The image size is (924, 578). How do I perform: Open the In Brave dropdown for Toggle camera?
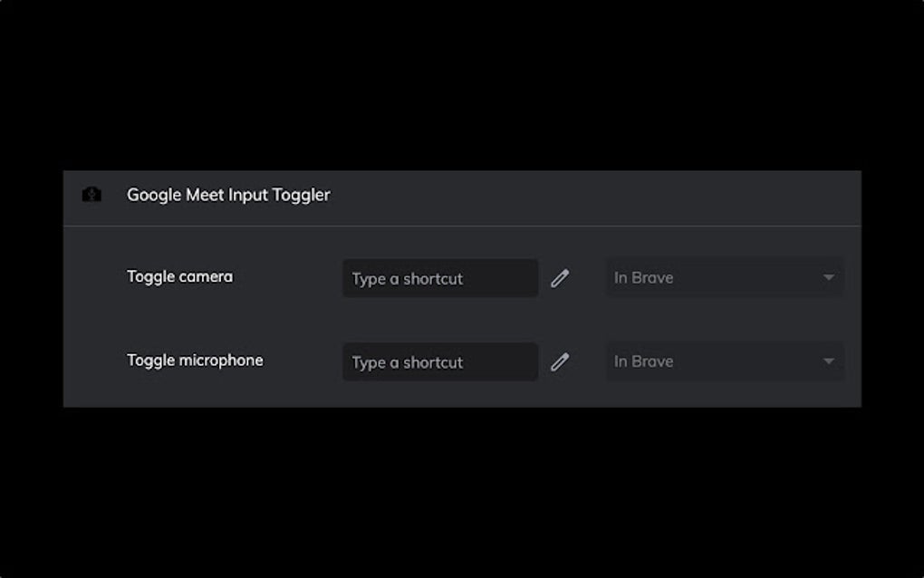(x=725, y=278)
